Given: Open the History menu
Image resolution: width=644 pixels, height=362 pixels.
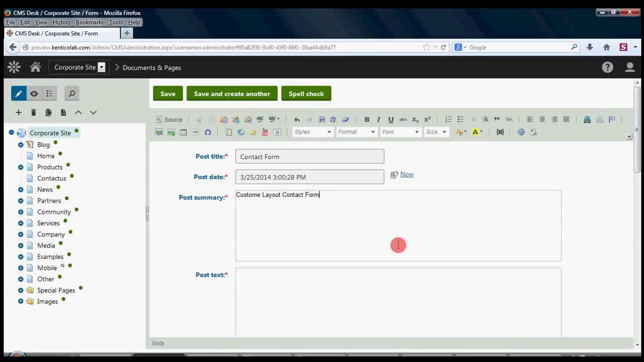Looking at the screenshot, I should 61,23.
